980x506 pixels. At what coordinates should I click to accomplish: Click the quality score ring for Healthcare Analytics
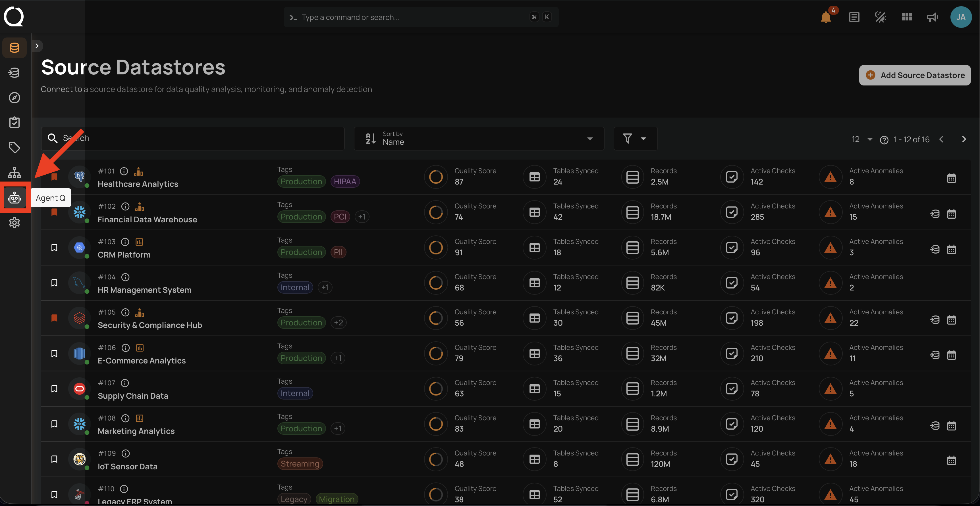point(436,177)
